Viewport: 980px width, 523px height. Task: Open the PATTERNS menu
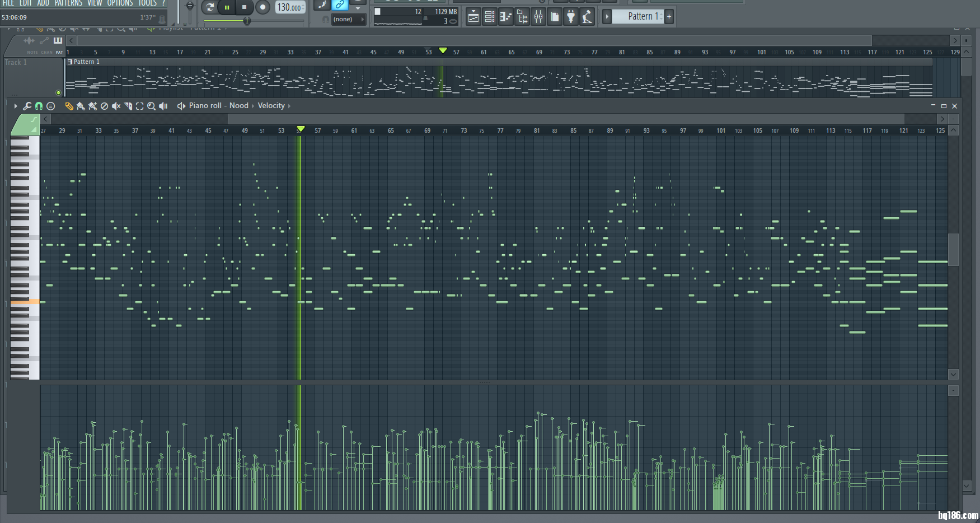coord(68,3)
